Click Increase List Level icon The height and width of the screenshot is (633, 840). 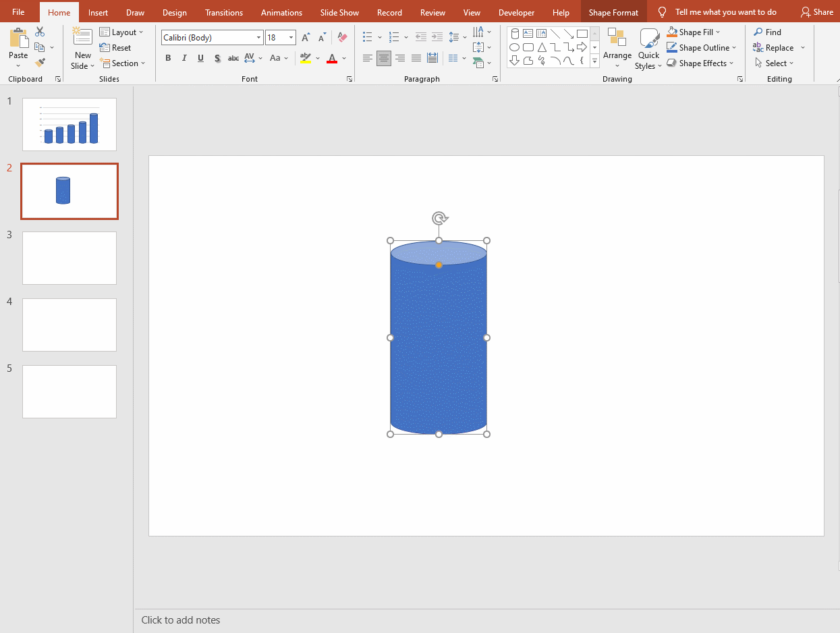pos(437,37)
